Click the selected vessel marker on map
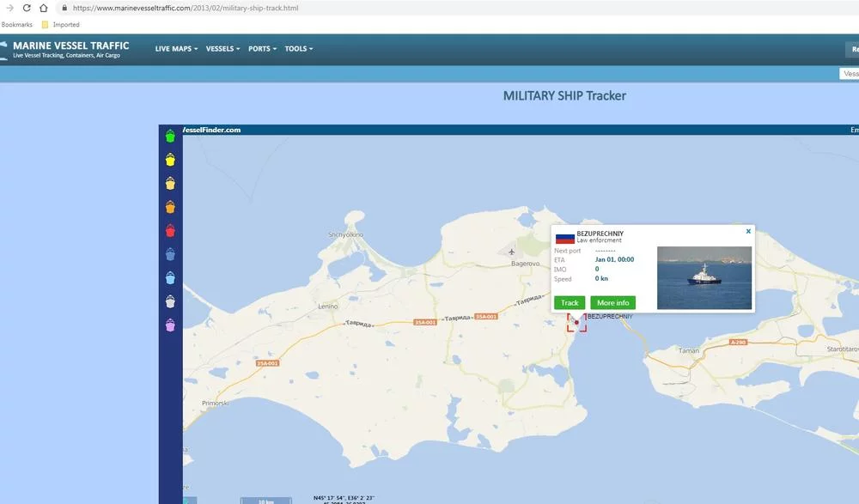859x504 pixels. (x=576, y=322)
